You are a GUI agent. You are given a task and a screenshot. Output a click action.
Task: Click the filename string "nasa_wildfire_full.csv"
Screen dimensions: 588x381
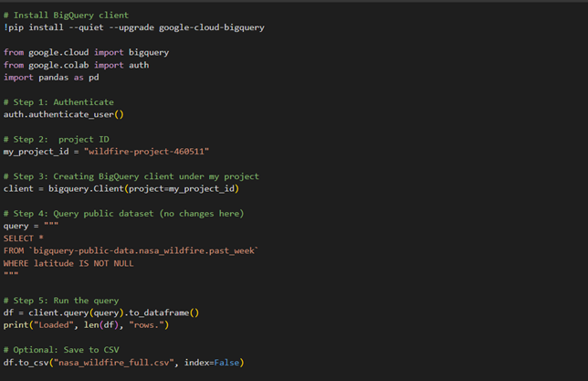click(x=114, y=363)
